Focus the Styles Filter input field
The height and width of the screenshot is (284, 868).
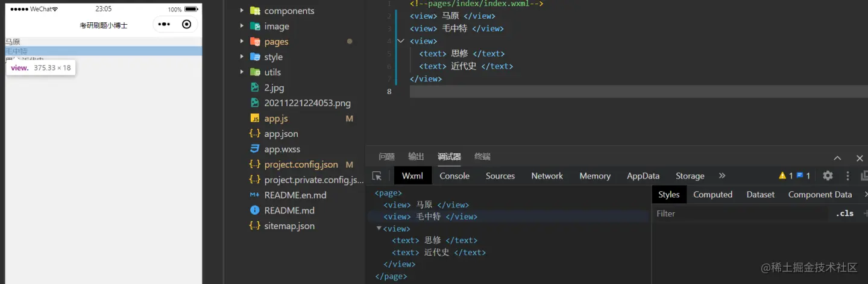(x=741, y=213)
